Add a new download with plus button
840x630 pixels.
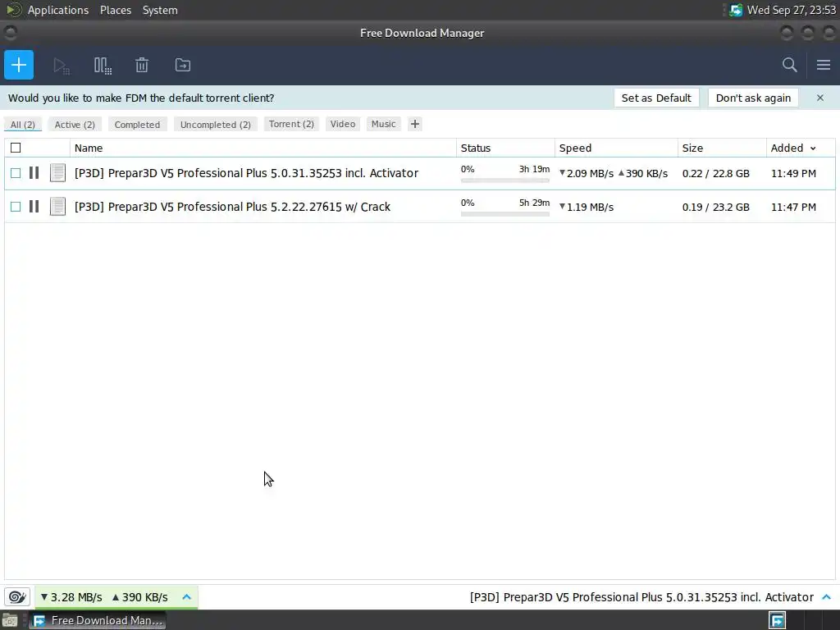(19, 65)
